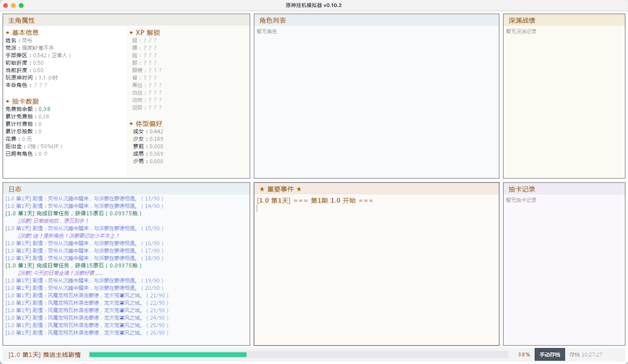
Task: Click the 距出金 50%UP row
Action: tap(34, 147)
